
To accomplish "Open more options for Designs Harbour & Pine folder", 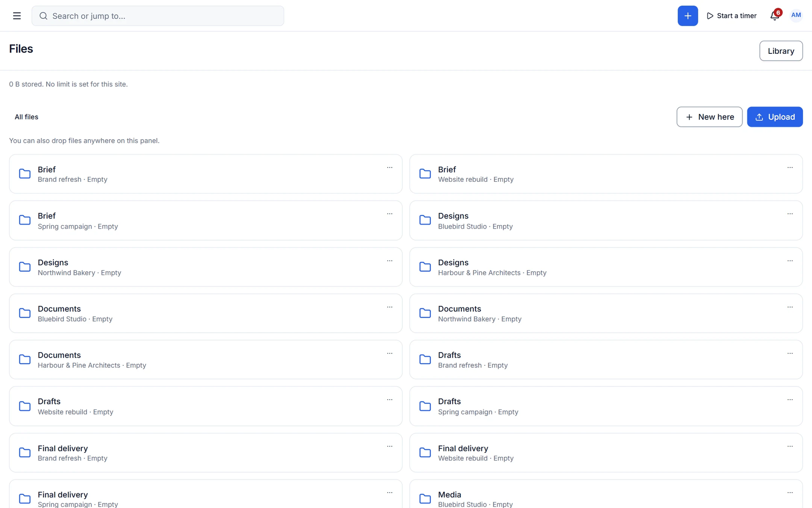I will 790,261.
